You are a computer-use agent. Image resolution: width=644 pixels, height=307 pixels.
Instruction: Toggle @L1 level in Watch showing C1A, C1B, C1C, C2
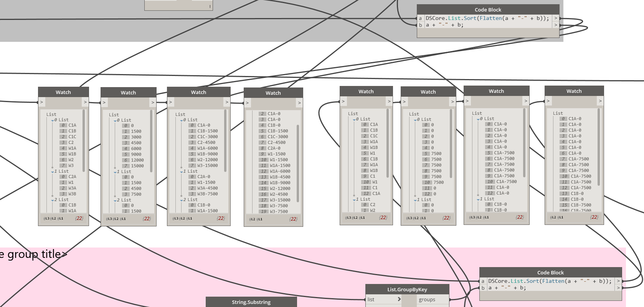pyautogui.click(x=61, y=218)
